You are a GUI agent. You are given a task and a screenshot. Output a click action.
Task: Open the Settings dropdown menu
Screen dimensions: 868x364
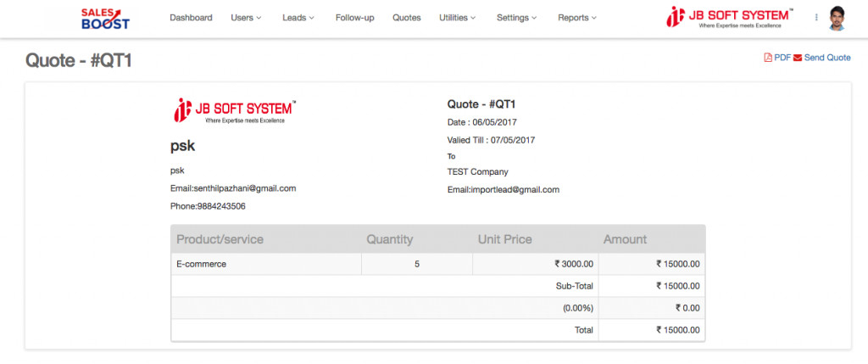(516, 18)
